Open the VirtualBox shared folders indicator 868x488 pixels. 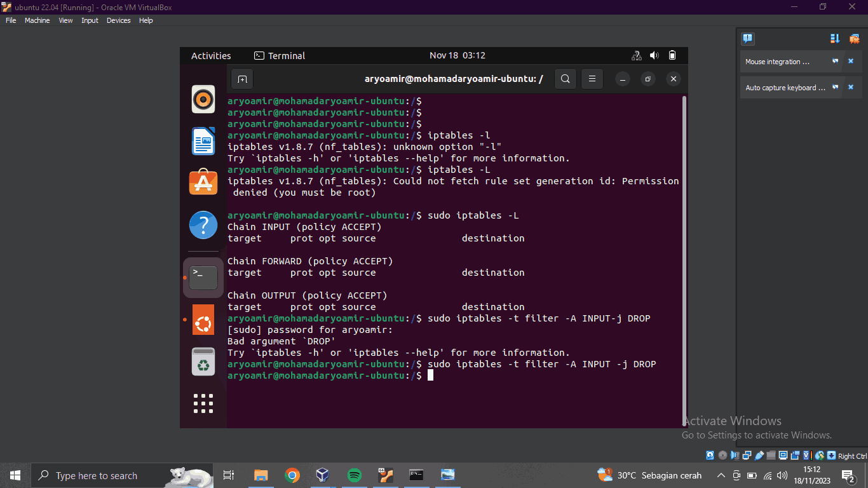(x=771, y=455)
